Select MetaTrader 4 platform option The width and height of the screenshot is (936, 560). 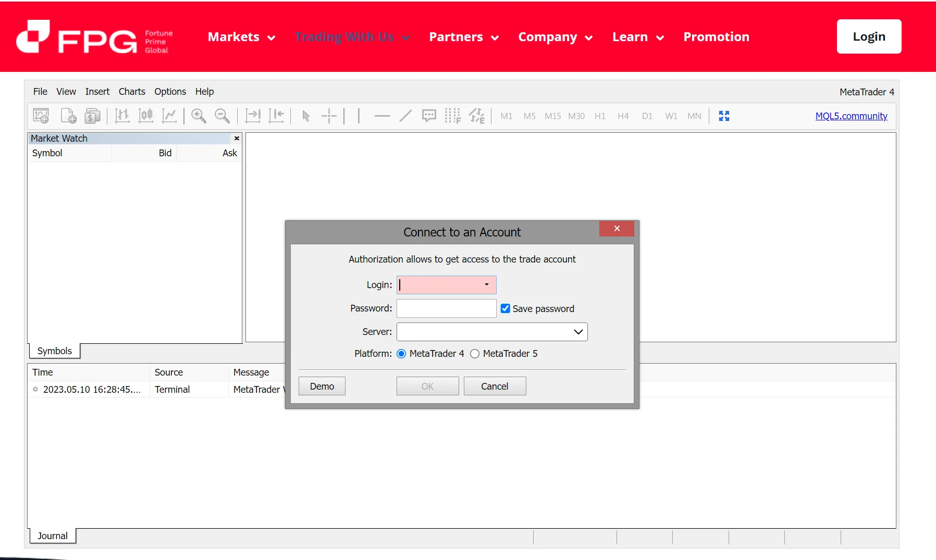(x=401, y=354)
